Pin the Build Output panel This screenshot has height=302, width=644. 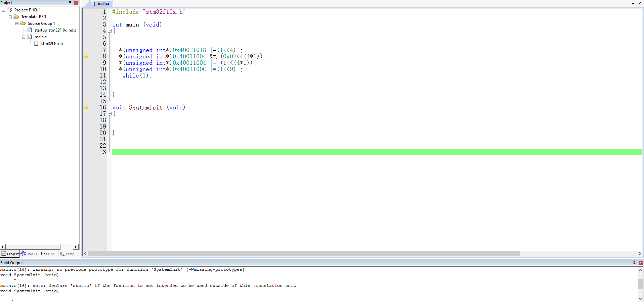tap(634, 263)
